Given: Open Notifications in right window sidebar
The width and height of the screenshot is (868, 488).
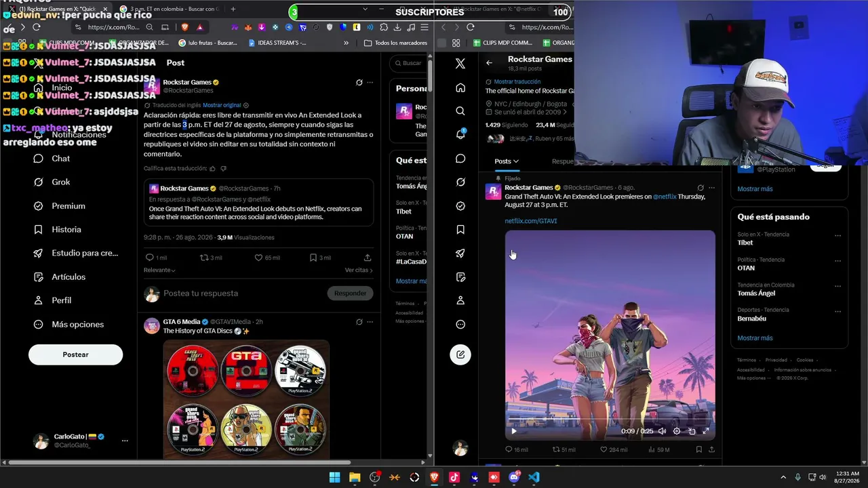Looking at the screenshot, I should click(x=460, y=135).
